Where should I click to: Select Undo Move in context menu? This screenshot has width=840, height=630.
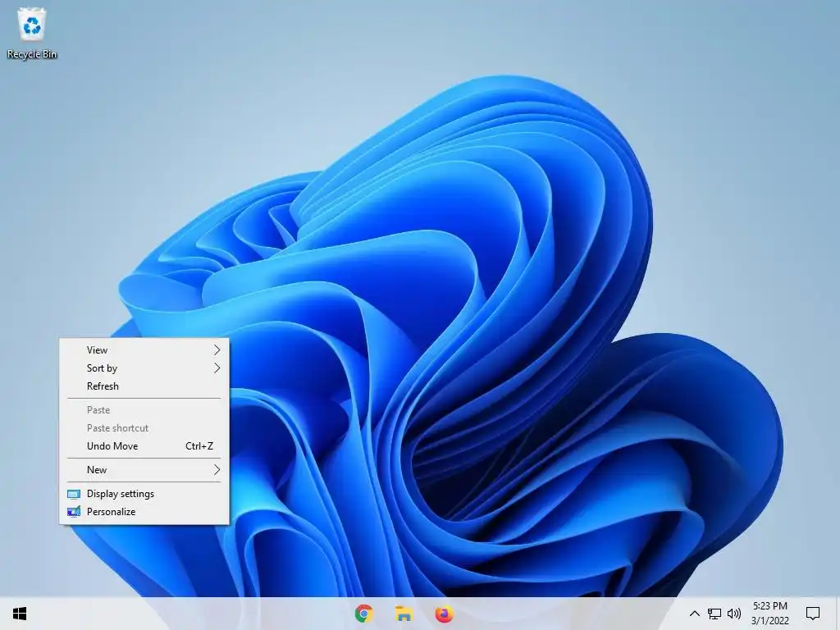tap(144, 446)
